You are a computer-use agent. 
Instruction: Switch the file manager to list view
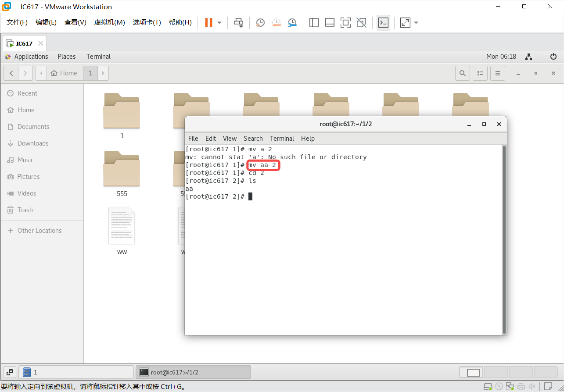[x=480, y=73]
